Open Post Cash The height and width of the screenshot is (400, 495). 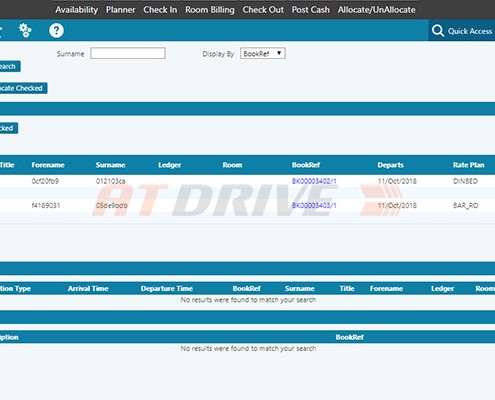pos(310,10)
